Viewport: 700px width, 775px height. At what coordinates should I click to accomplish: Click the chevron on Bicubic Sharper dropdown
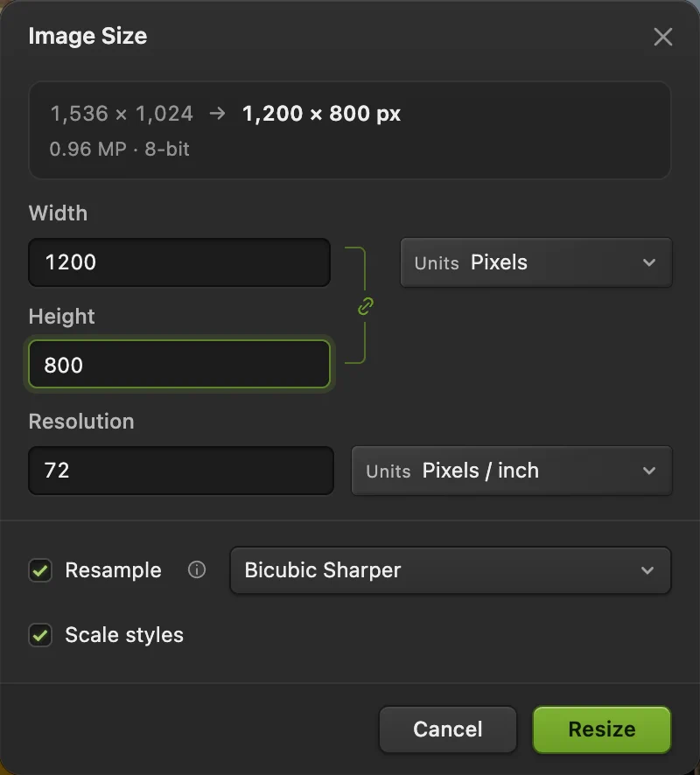(647, 570)
